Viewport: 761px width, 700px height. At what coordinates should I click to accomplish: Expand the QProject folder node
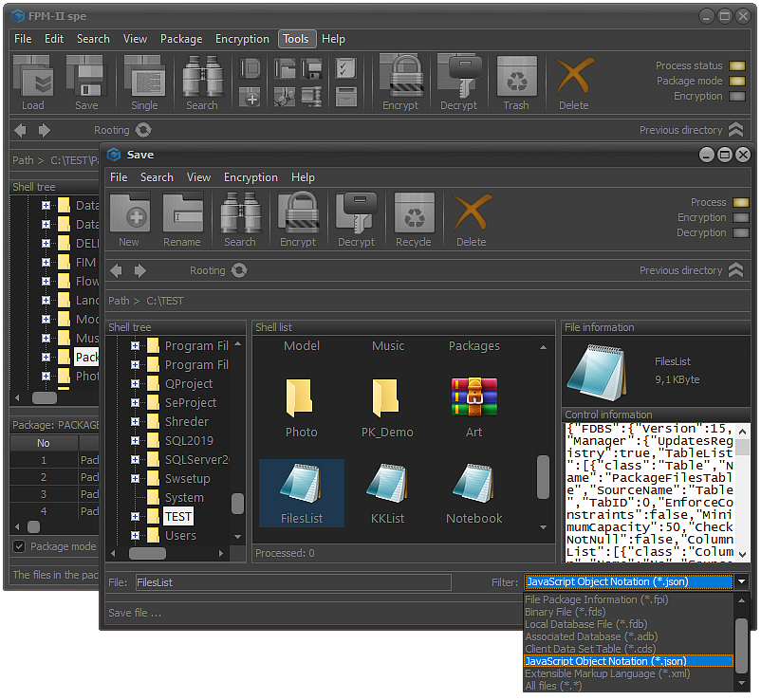pyautogui.click(x=135, y=384)
